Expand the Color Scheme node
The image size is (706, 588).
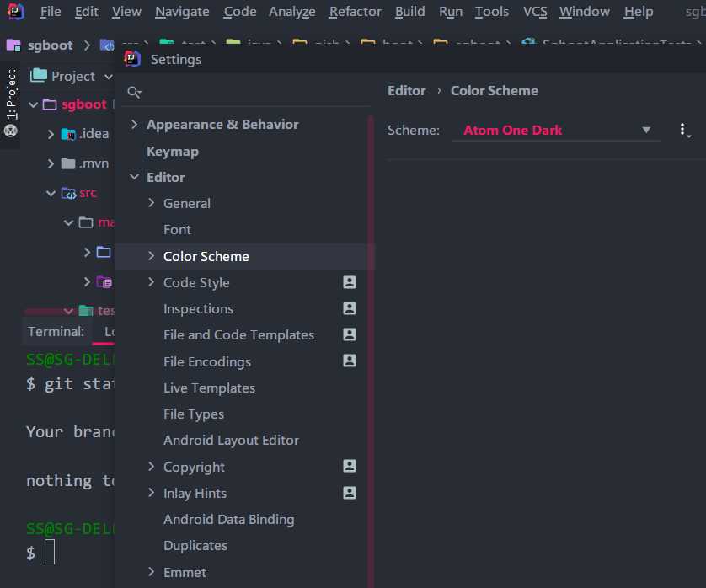coord(152,256)
